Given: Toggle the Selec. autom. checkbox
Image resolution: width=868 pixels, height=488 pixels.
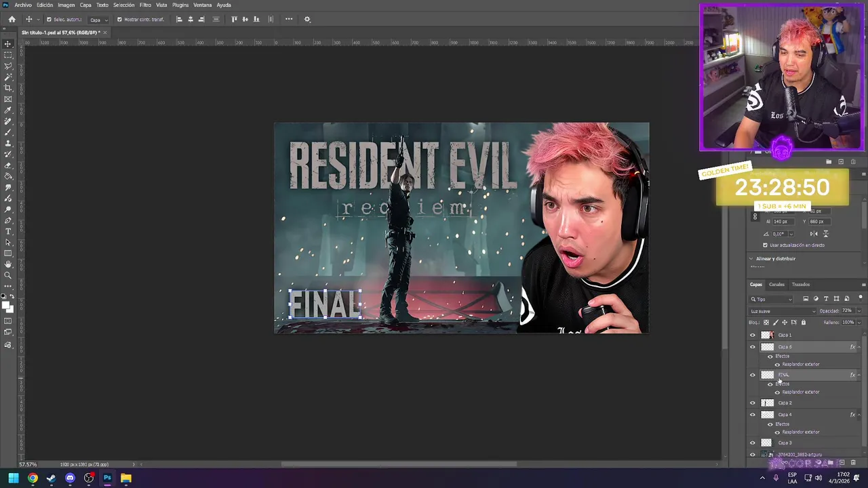Looking at the screenshot, I should point(49,20).
